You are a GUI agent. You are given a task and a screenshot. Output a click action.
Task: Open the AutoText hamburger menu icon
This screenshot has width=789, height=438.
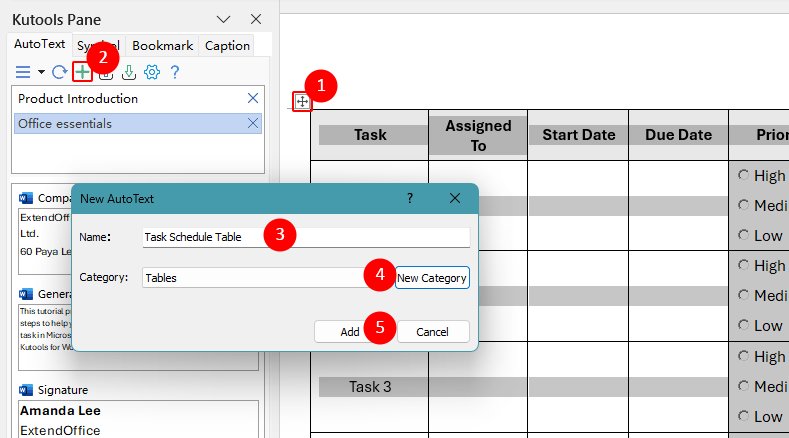point(23,72)
